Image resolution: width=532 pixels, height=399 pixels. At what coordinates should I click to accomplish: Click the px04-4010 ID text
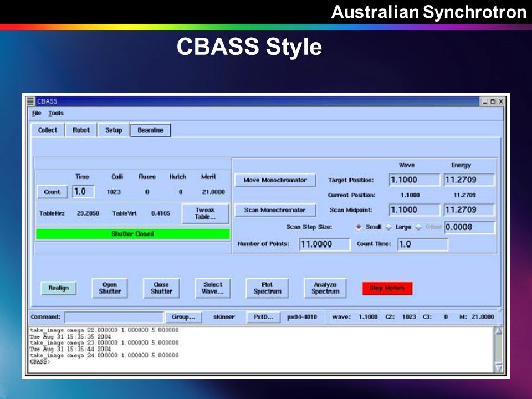302,317
